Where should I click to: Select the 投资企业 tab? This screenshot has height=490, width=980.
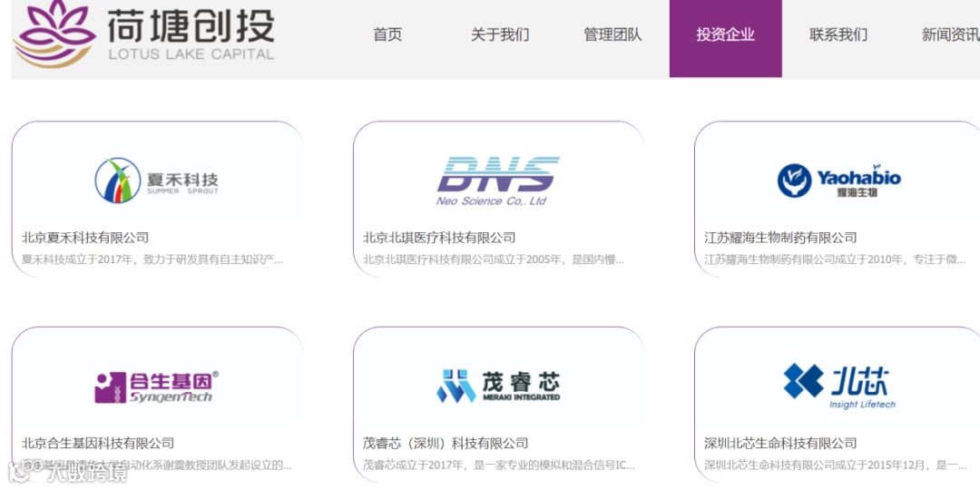pyautogui.click(x=725, y=38)
